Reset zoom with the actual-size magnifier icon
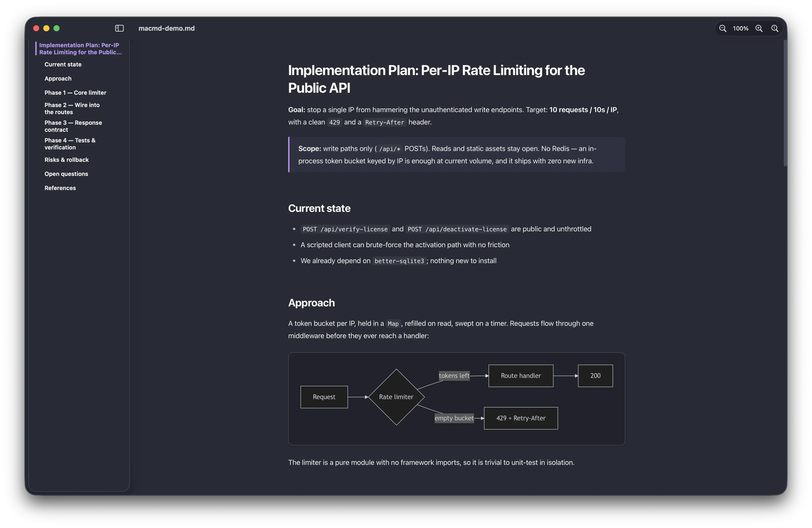The image size is (812, 528). pos(774,28)
